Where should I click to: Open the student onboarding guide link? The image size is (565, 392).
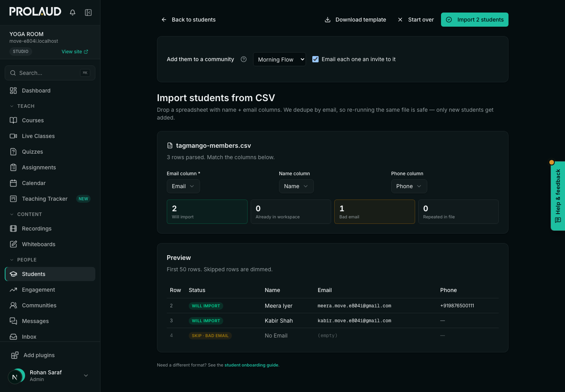pos(252,365)
